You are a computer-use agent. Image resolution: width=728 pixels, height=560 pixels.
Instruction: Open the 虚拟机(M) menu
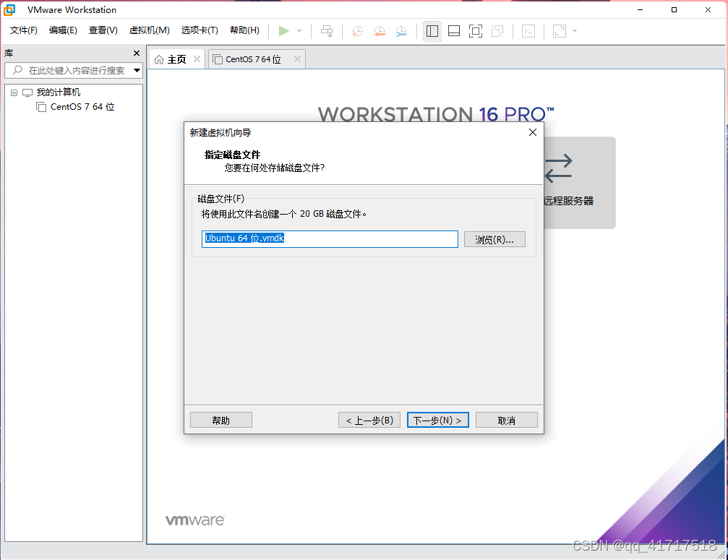(x=150, y=30)
